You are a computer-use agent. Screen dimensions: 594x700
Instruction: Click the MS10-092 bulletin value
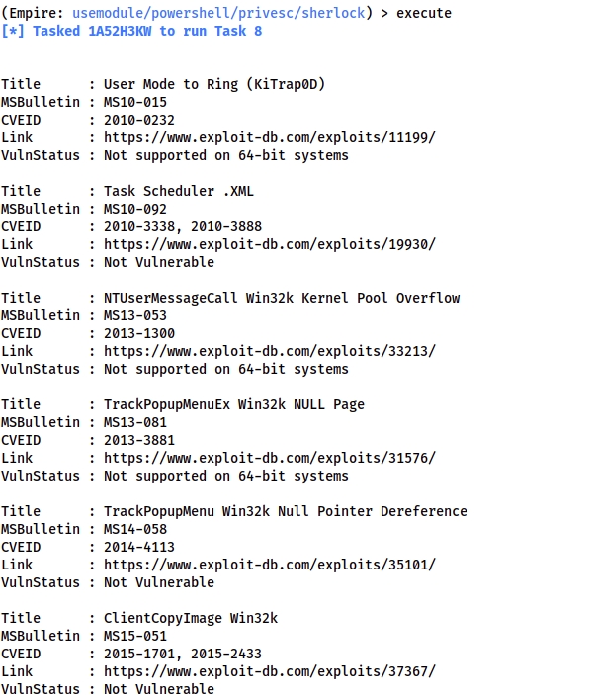135,209
